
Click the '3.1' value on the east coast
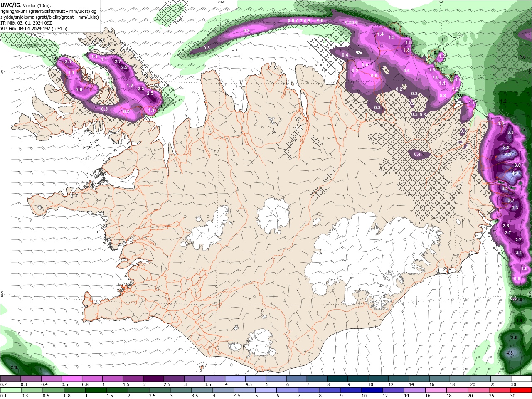point(518,252)
